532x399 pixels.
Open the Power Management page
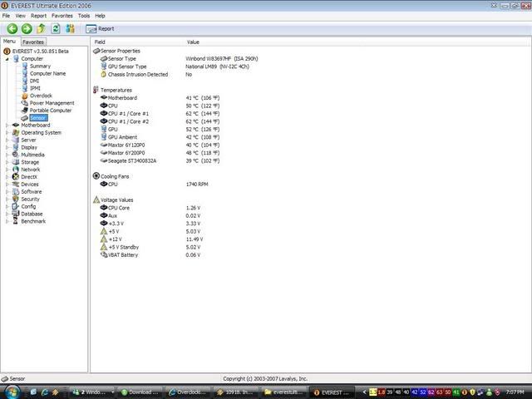coord(52,103)
